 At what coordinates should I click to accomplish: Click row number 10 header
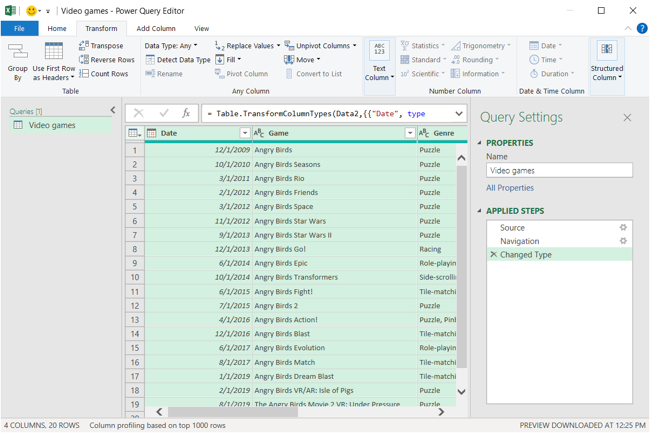click(x=135, y=277)
